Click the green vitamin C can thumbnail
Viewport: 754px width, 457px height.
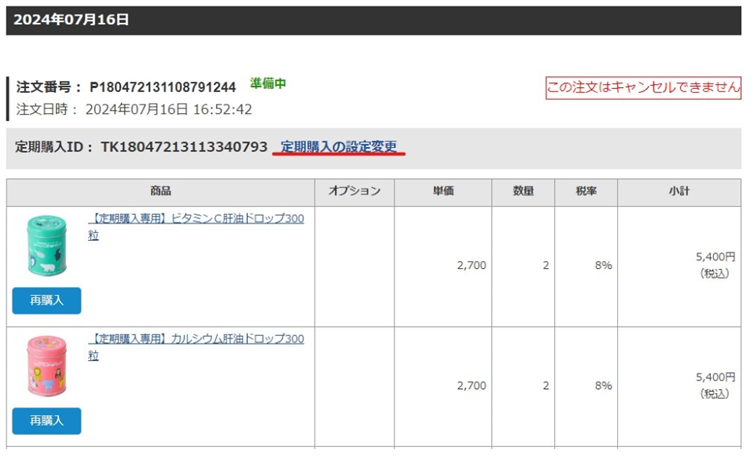point(46,246)
